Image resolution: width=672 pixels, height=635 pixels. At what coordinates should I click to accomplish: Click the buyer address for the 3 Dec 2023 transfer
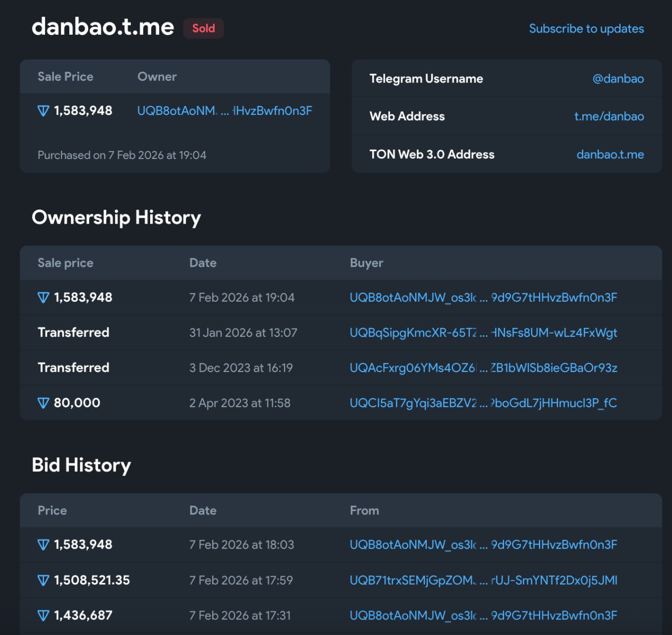click(x=483, y=367)
